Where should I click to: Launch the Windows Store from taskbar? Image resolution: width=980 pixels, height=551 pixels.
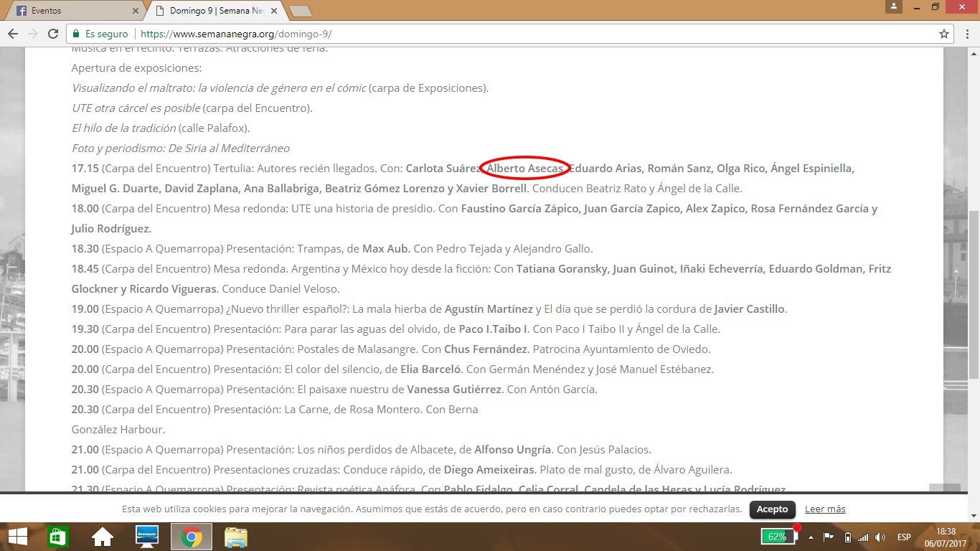[x=58, y=537]
